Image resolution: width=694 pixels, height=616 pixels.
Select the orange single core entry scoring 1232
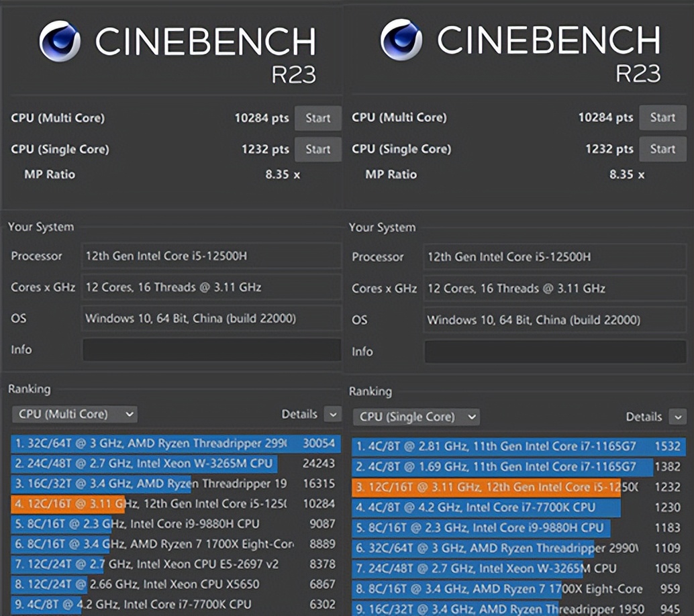pyautogui.click(x=517, y=487)
